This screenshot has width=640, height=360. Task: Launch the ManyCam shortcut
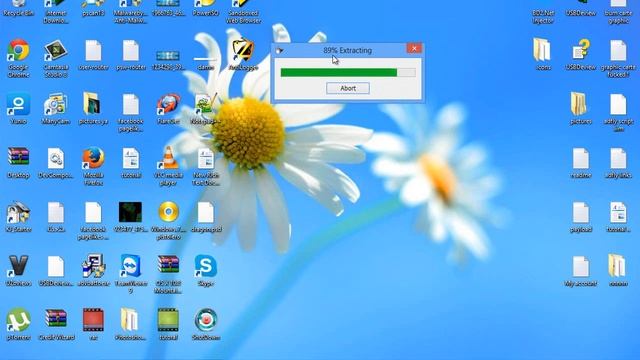coord(56,109)
